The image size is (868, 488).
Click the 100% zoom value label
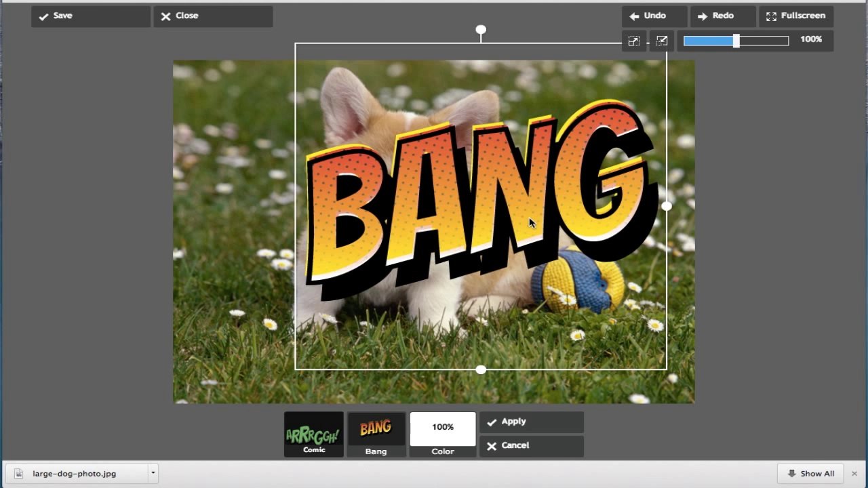click(811, 40)
